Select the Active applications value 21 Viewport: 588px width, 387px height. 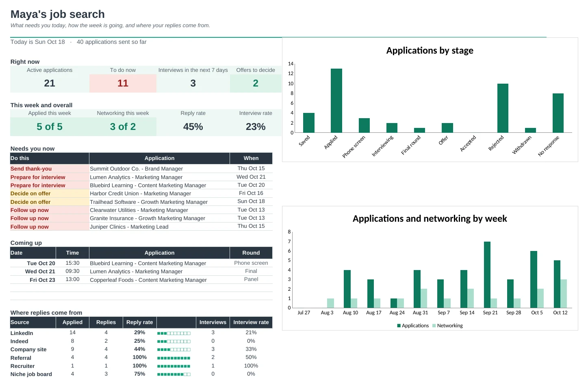coord(50,83)
